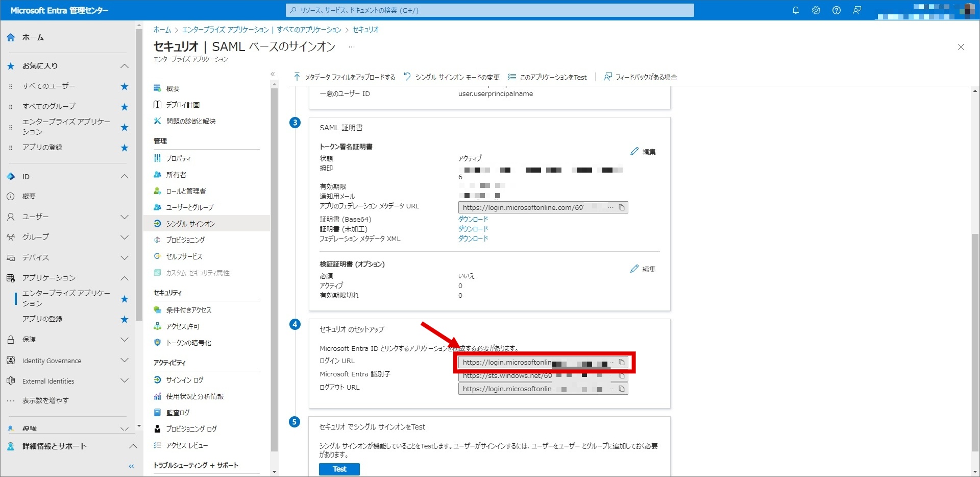Click the edit pencil for 検証証明書
The height and width of the screenshot is (477, 980).
(643, 269)
